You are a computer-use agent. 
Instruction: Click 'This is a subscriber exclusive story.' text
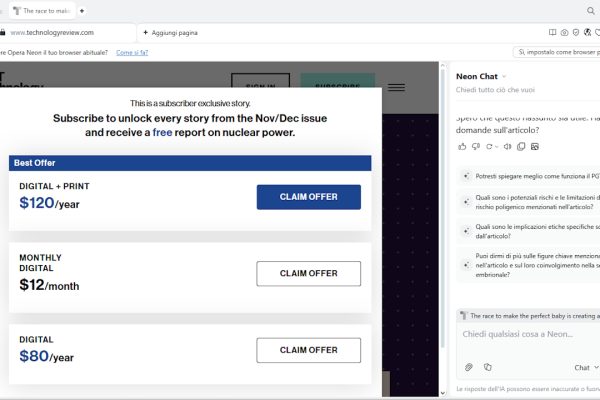pos(190,103)
